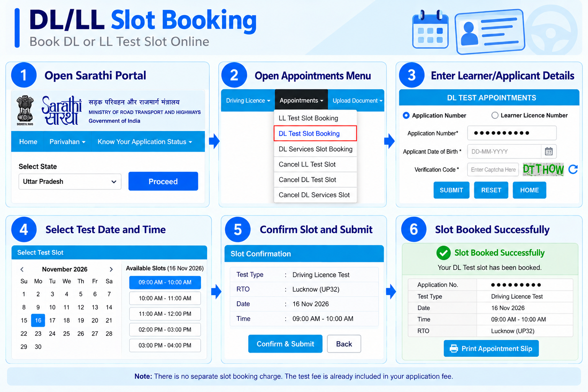Select date 23 in November calendar
Screen dimensions: 588x392
click(38, 333)
